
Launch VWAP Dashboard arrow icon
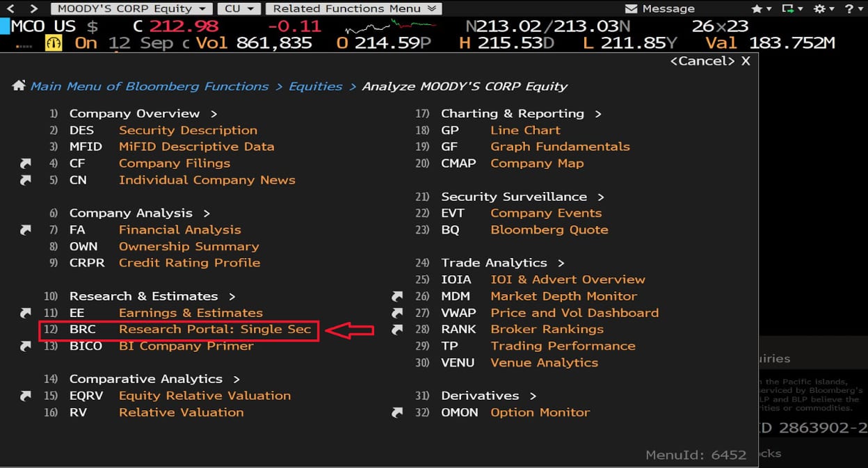coord(398,313)
